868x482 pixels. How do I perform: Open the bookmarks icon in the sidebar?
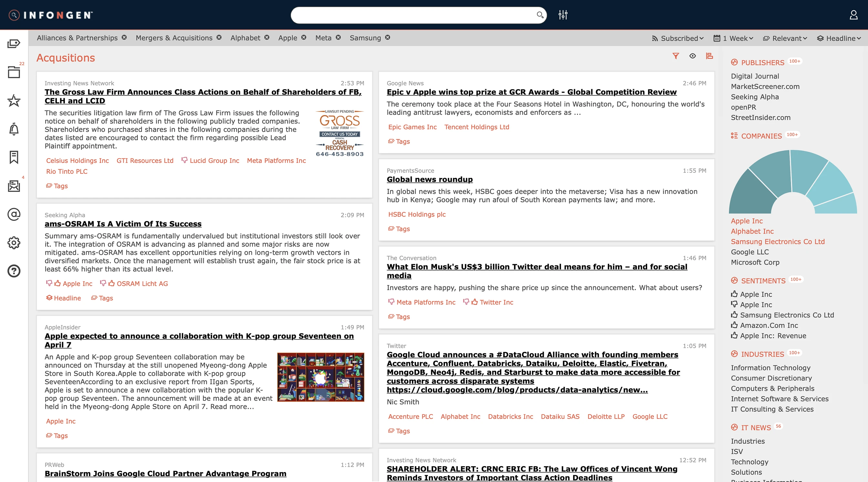[x=14, y=157]
